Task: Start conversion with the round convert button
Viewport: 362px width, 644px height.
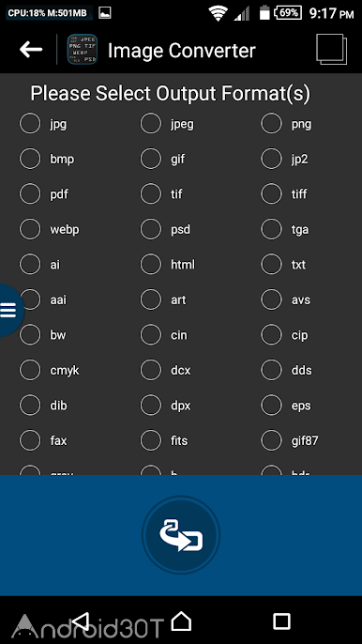Action: 181,535
